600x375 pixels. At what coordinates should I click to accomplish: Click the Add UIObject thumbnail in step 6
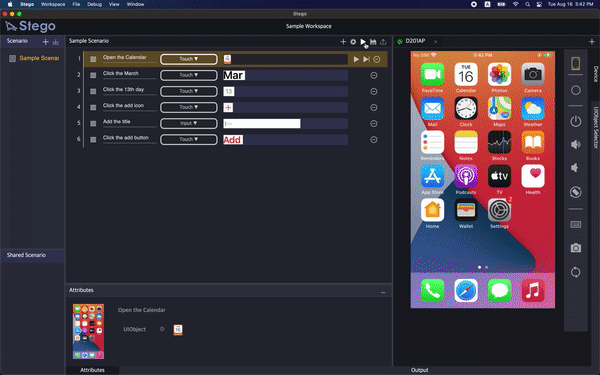pyautogui.click(x=233, y=140)
